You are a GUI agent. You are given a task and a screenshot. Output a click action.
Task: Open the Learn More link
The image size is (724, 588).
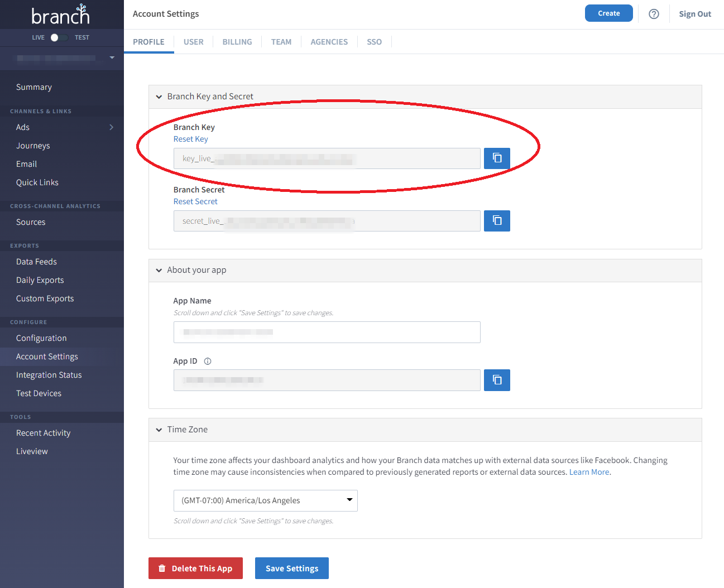pos(589,472)
